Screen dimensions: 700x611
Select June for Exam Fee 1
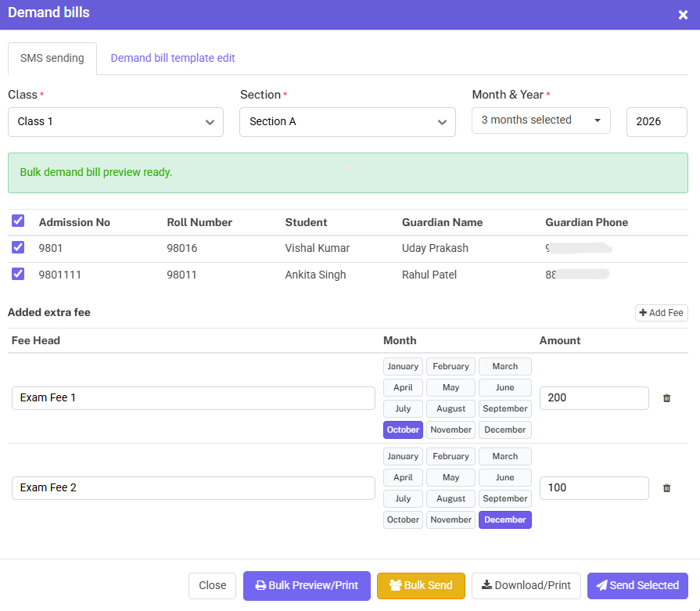pyautogui.click(x=505, y=388)
